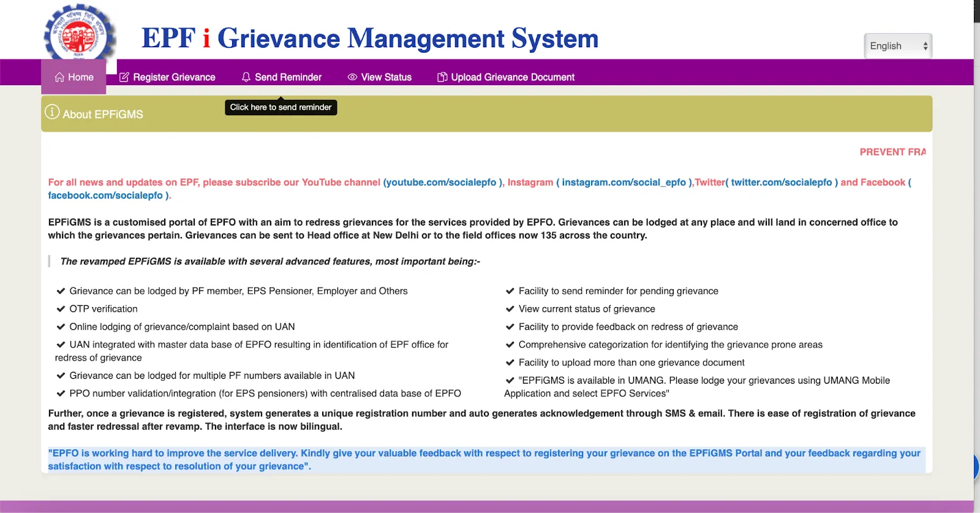Click the scrolling PREVENT FRAUD marquee text
980x513 pixels.
click(892, 152)
